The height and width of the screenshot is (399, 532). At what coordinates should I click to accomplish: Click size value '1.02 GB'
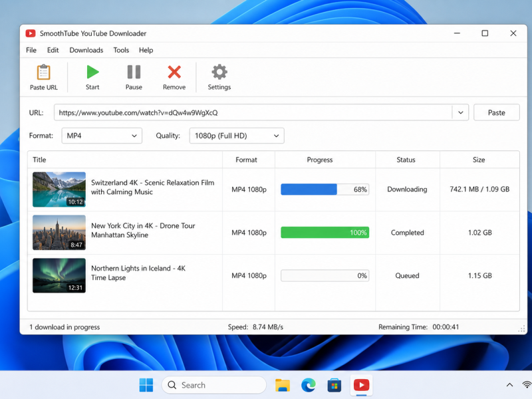coord(479,232)
